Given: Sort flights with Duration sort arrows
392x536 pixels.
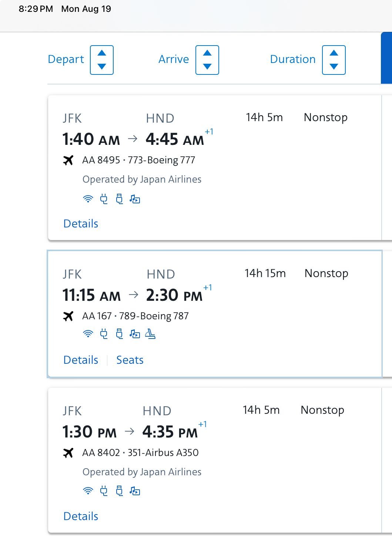Looking at the screenshot, I should 334,60.
